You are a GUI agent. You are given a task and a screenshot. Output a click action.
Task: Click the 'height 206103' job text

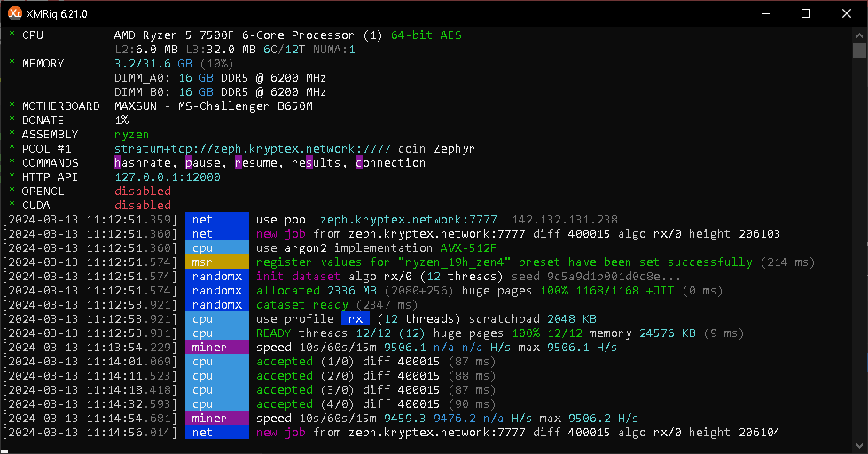tap(735, 233)
